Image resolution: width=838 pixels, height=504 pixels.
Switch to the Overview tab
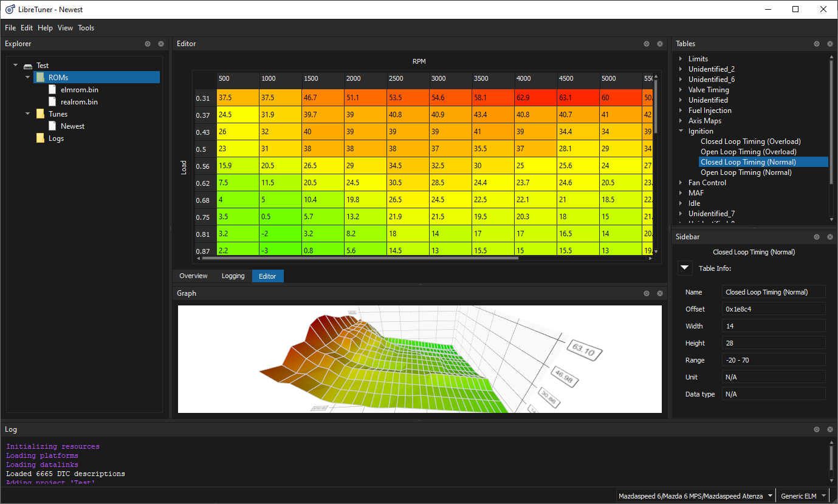coord(193,276)
